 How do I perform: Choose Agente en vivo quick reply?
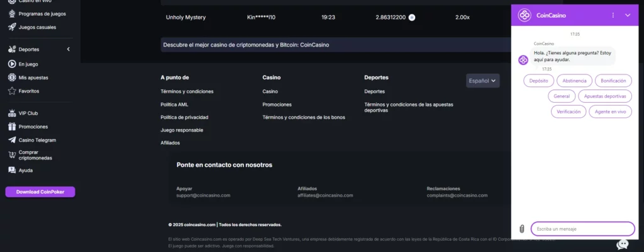point(610,112)
